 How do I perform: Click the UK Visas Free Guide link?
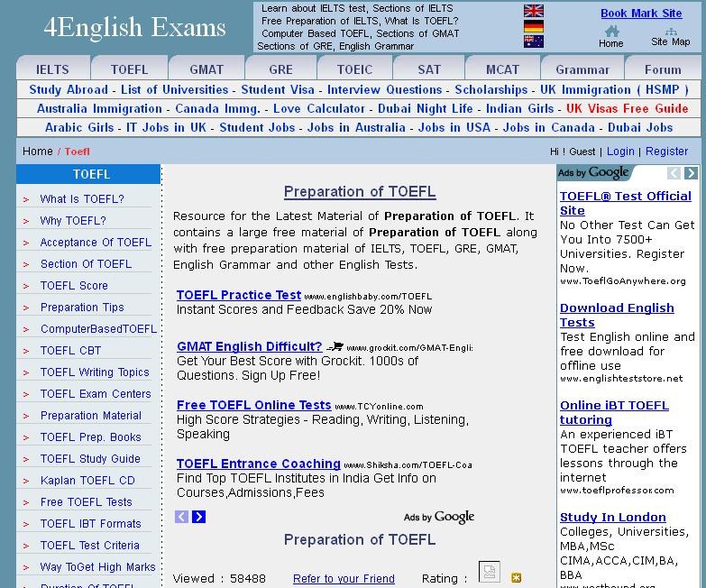pyautogui.click(x=627, y=108)
